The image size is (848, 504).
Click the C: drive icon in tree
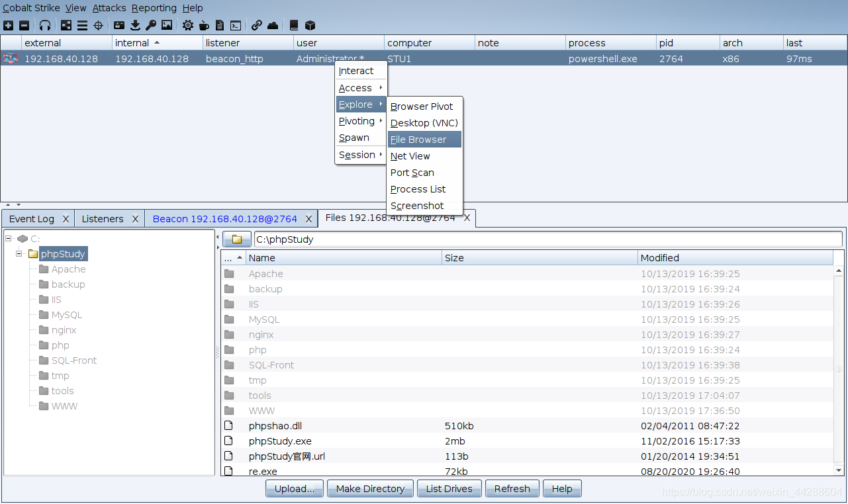pyautogui.click(x=23, y=239)
